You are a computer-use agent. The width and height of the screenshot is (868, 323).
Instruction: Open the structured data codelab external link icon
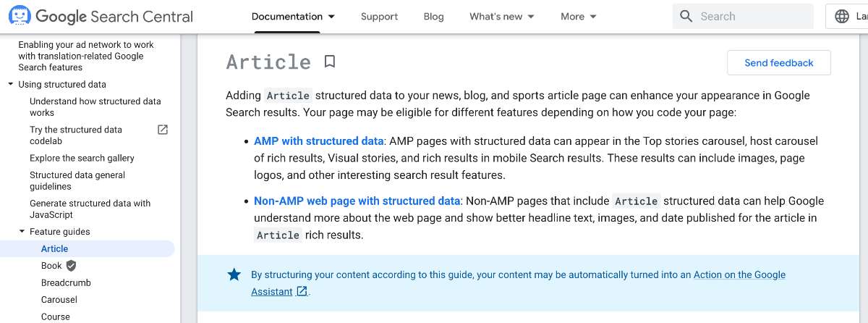[x=163, y=130]
